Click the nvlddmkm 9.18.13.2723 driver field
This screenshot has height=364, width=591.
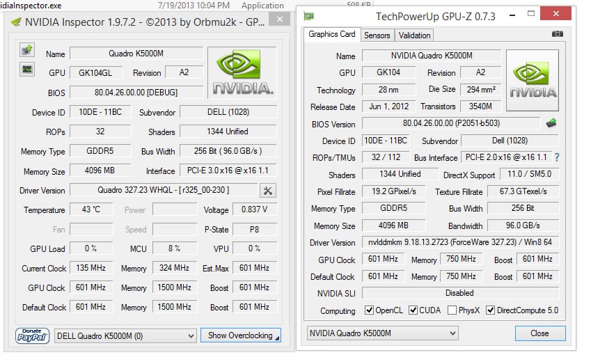pos(460,242)
